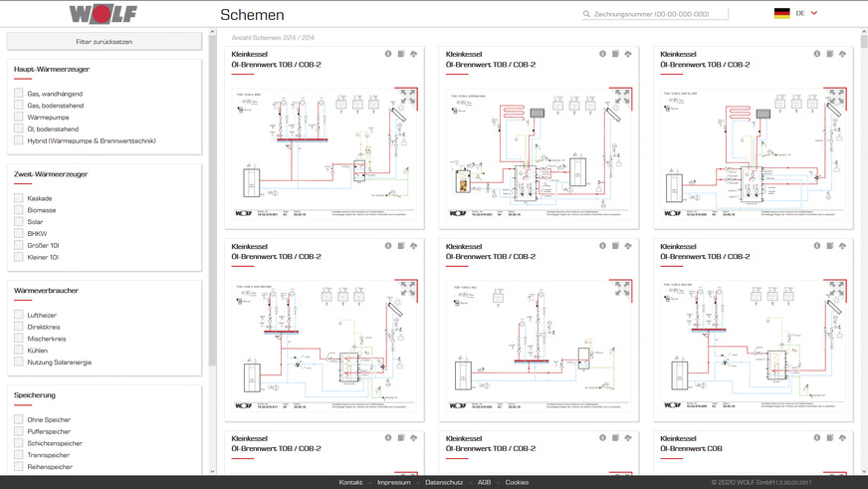The width and height of the screenshot is (868, 489).
Task: Click the WOLF logo in the header
Action: point(105,14)
